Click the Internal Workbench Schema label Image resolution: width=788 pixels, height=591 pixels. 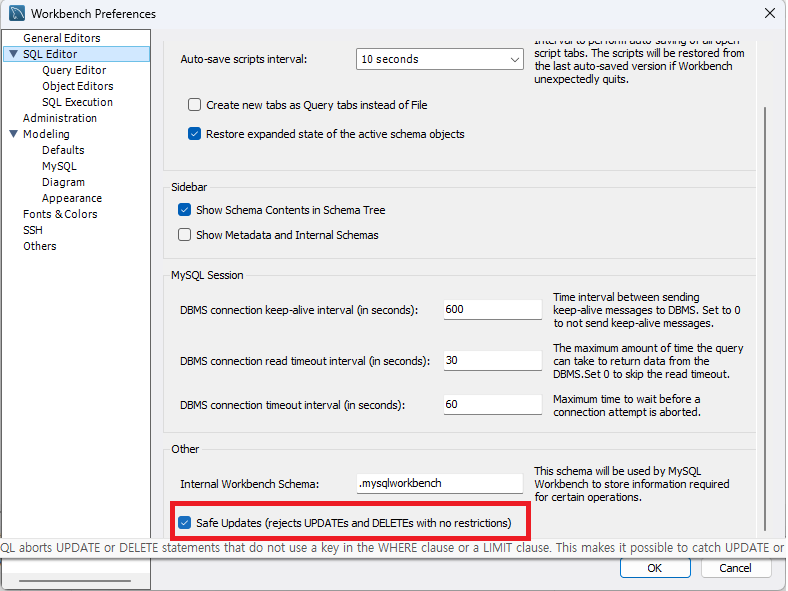click(250, 484)
